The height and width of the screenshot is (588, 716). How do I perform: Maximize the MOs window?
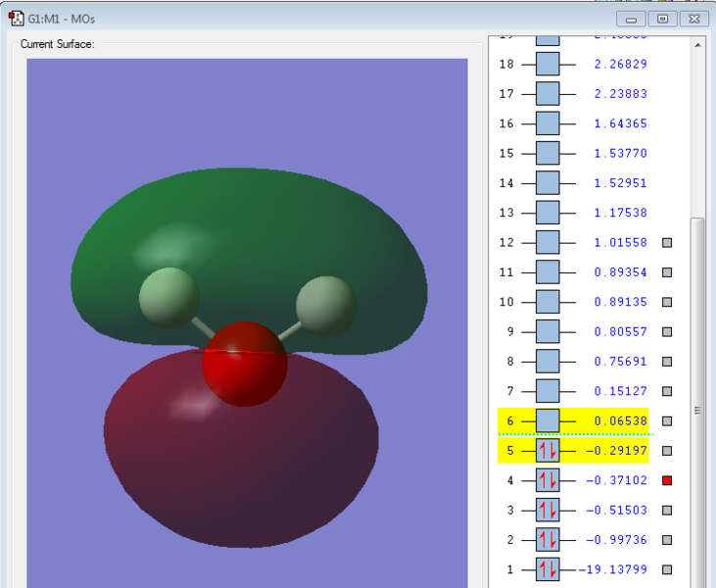click(663, 19)
